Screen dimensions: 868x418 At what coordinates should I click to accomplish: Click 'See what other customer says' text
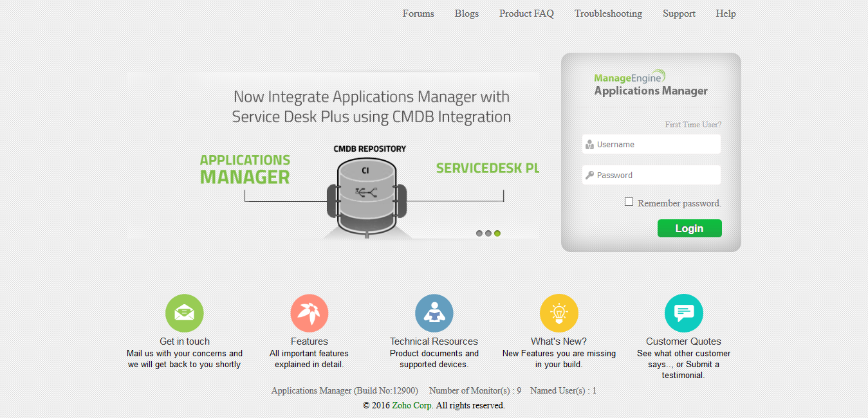[x=684, y=364]
